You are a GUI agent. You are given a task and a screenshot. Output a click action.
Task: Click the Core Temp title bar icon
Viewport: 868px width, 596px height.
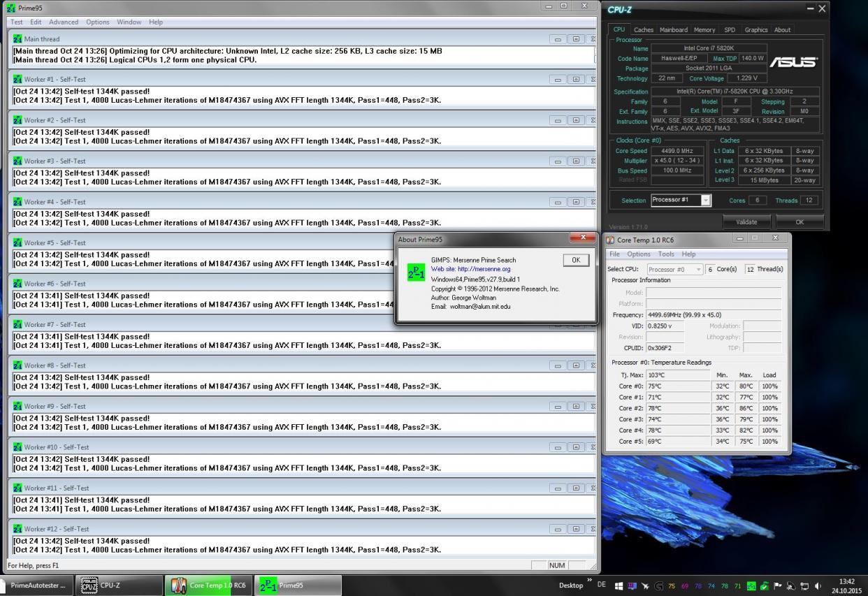(610, 240)
